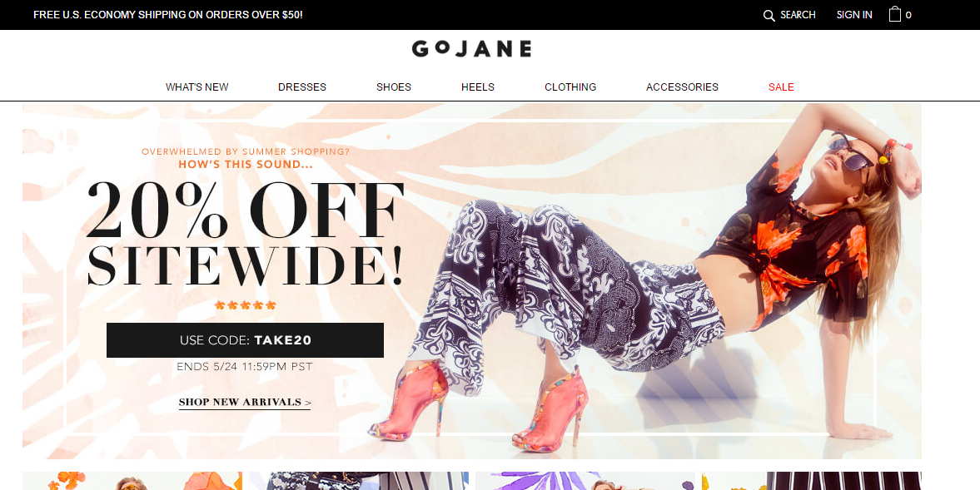Open the WHAT'S NEW menu
The width and height of the screenshot is (980, 490).
[196, 87]
